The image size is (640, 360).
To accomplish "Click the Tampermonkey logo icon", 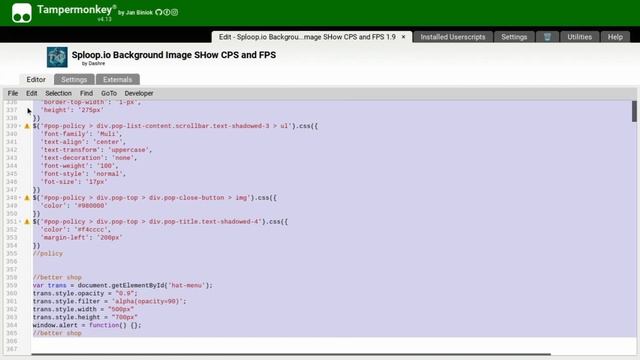I will (22, 13).
